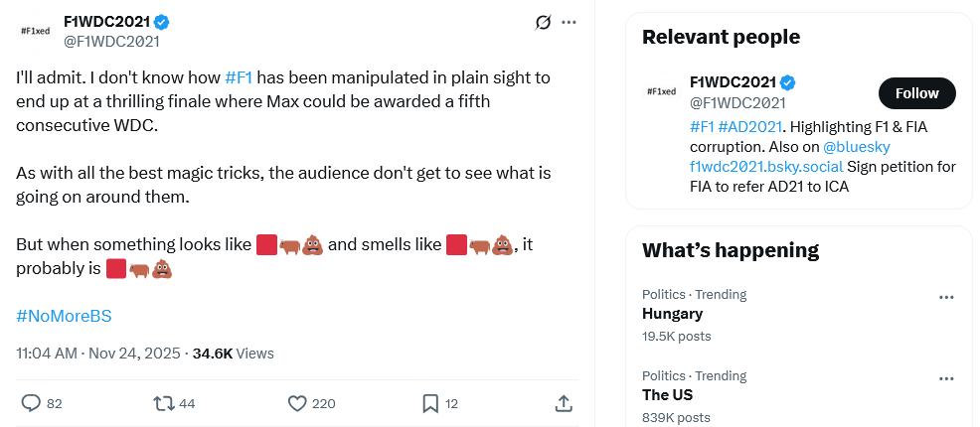Like the post with heart icon
Image resolution: width=980 pixels, height=427 pixels.
click(297, 403)
